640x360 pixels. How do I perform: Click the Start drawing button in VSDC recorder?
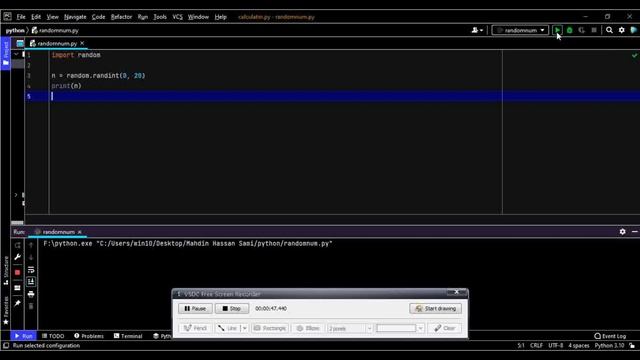(x=436, y=308)
